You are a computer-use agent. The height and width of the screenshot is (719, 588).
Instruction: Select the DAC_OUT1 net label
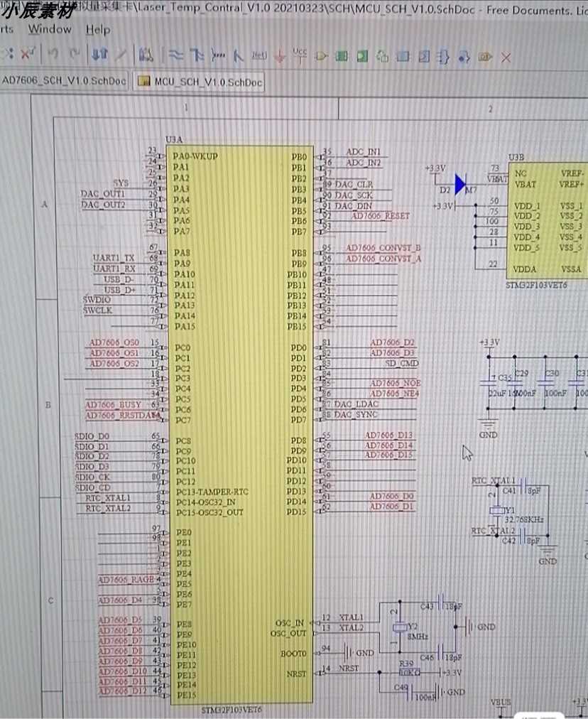[x=103, y=193]
